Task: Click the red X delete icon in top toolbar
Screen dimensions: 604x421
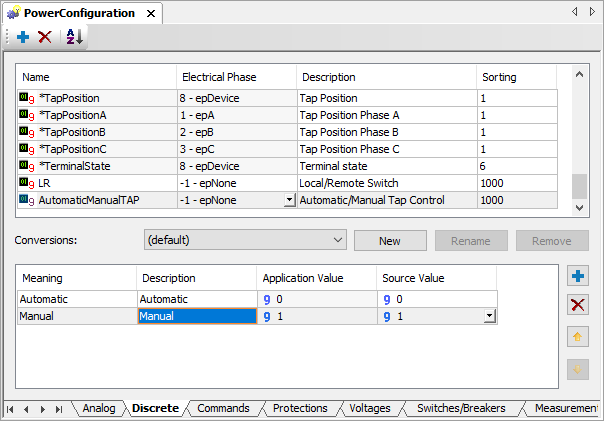Action: (x=45, y=37)
